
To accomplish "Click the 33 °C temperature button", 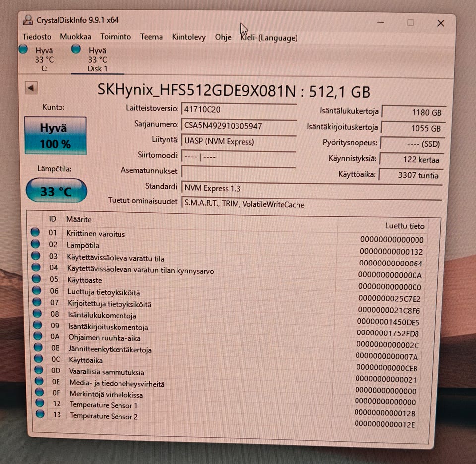I will pos(56,191).
